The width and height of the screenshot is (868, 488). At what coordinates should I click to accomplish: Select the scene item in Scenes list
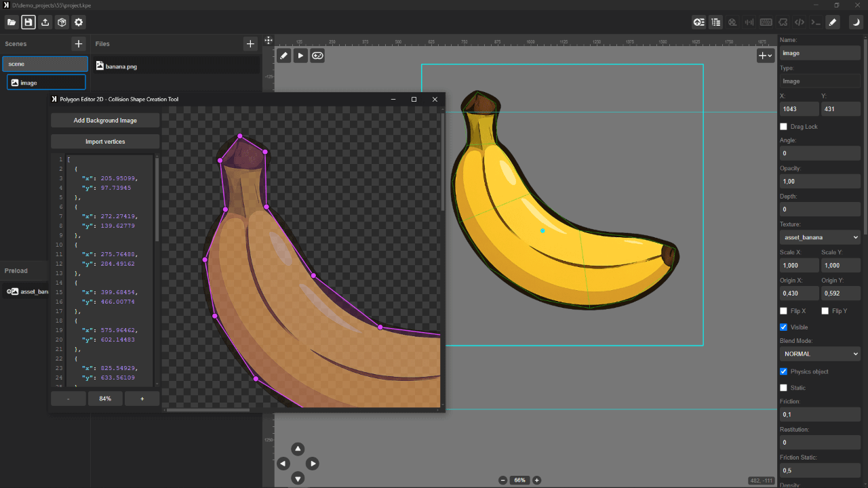(45, 64)
